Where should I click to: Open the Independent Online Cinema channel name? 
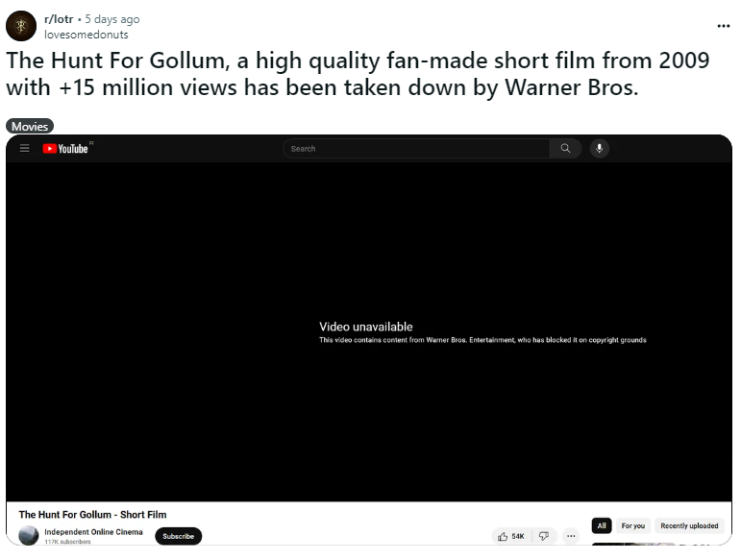pyautogui.click(x=93, y=532)
